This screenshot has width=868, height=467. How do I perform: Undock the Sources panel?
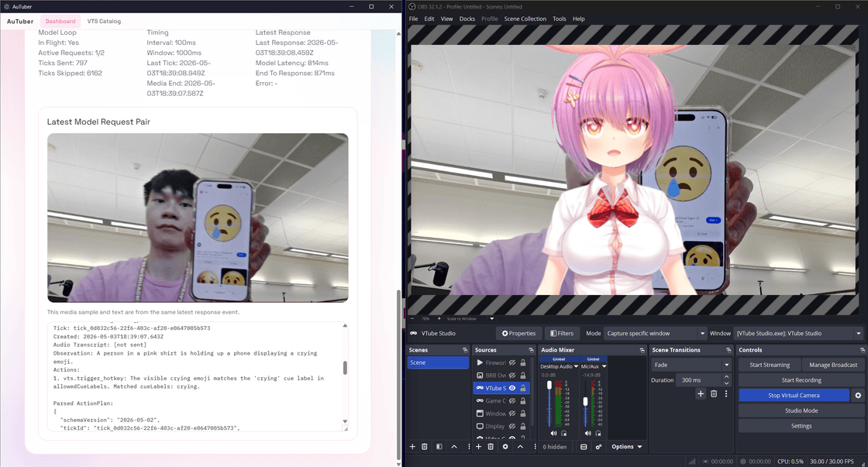pos(531,350)
